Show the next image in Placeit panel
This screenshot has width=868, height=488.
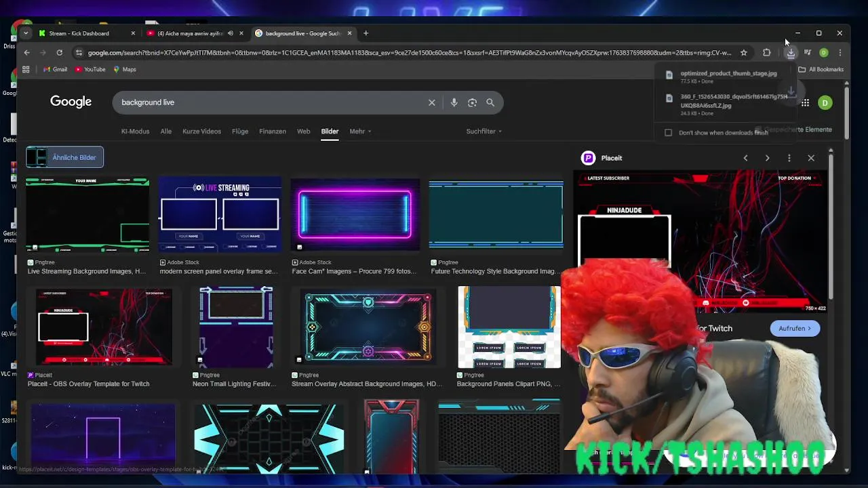[x=767, y=158]
